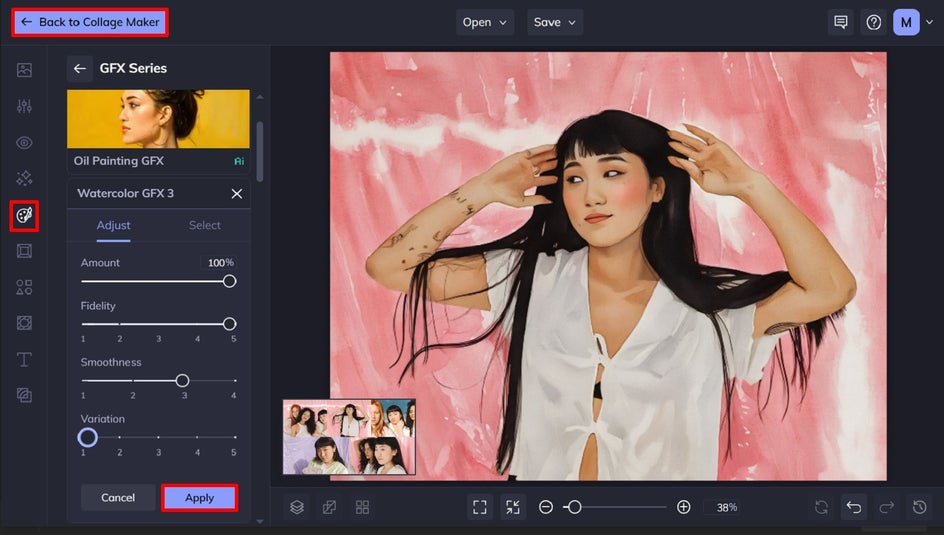Select the Text tool icon
This screenshot has width=944, height=535.
tap(24, 359)
